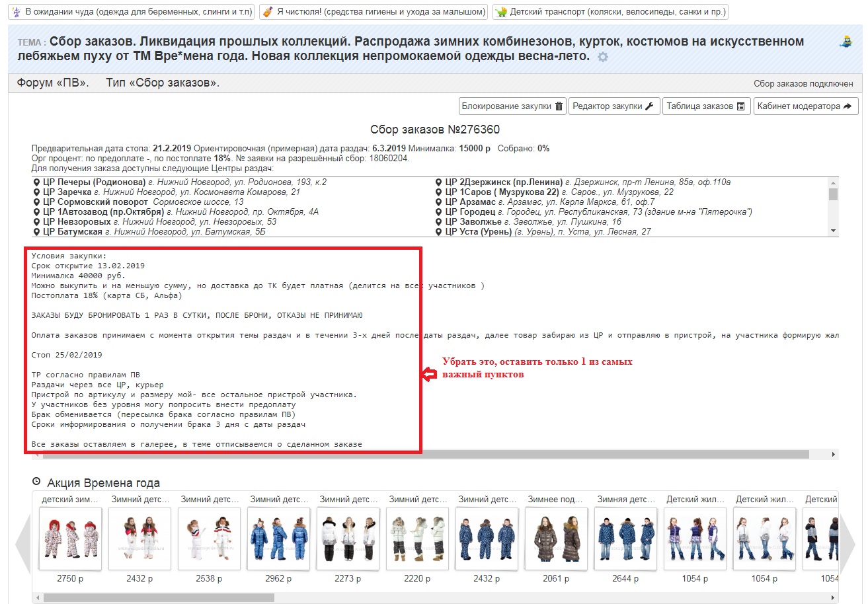Image resolution: width=868 pixels, height=604 pixels.
Task: Go to «Кабинет модератора»
Action: 806,106
